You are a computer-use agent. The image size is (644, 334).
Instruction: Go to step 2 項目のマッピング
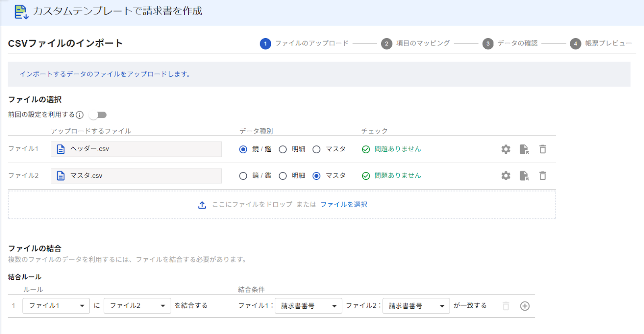[x=415, y=43]
